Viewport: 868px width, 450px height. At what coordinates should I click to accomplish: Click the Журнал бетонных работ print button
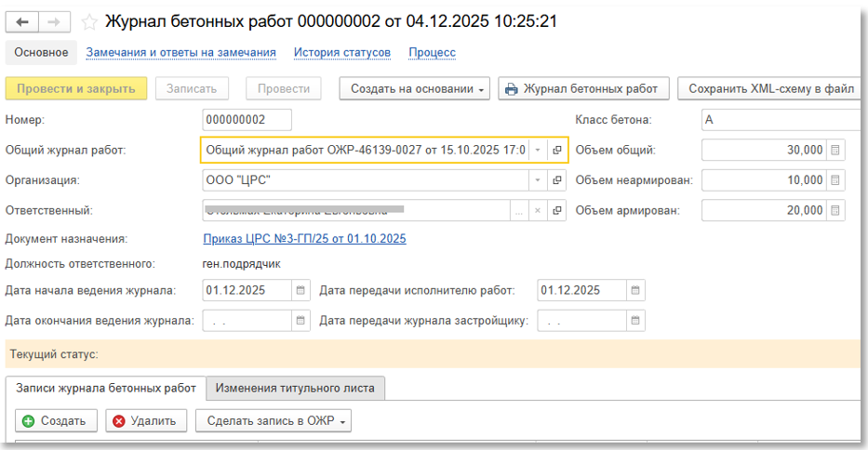[582, 89]
